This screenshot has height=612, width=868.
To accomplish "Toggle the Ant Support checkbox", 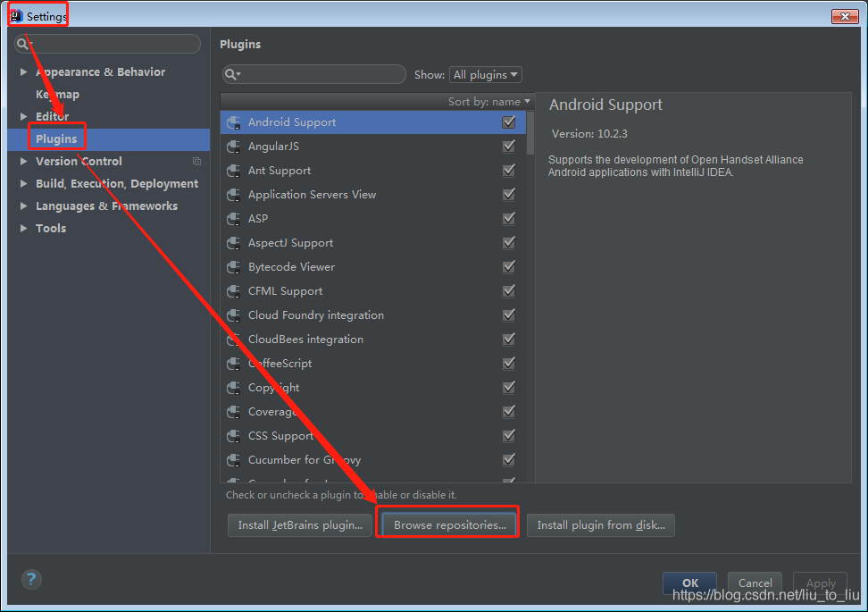I will (509, 170).
